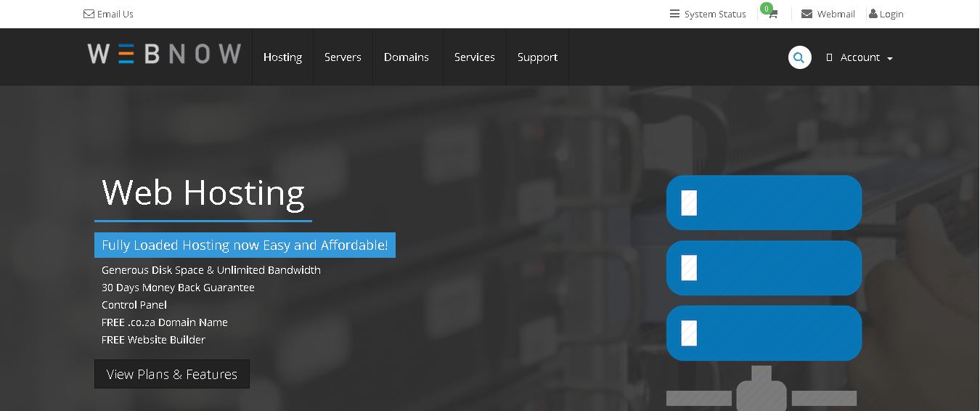Viewport: 980px width, 411px height.
Task: Click the Control Panel feature line
Action: 134,305
